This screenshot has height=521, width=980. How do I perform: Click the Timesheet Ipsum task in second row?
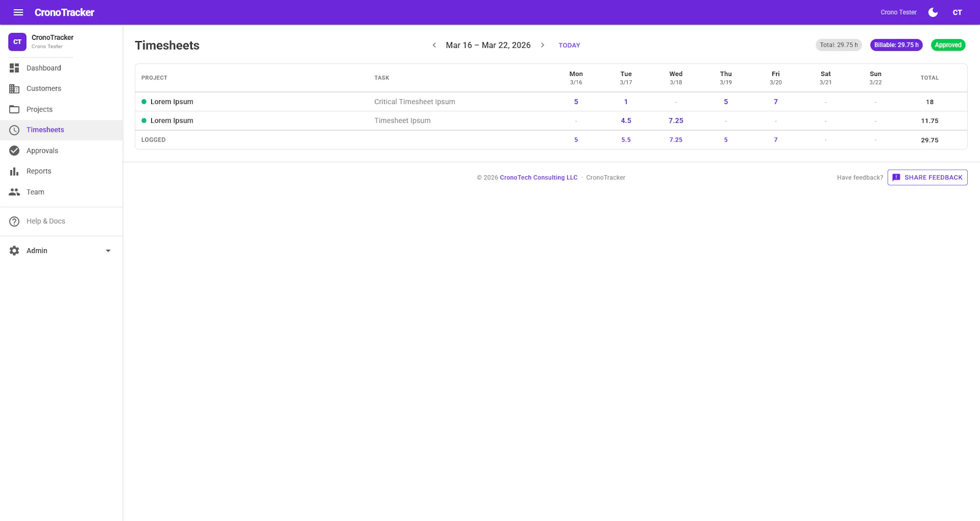pyautogui.click(x=402, y=121)
